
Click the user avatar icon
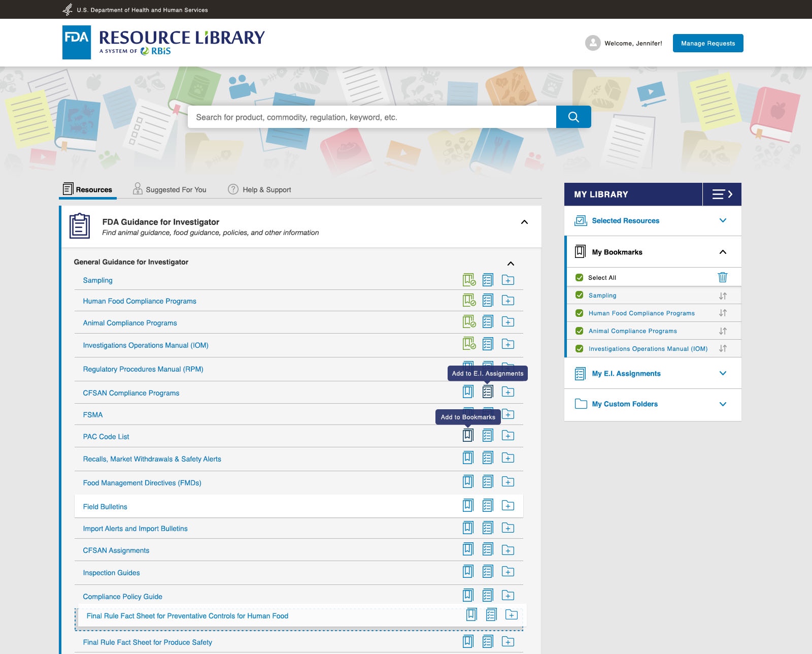pos(593,43)
